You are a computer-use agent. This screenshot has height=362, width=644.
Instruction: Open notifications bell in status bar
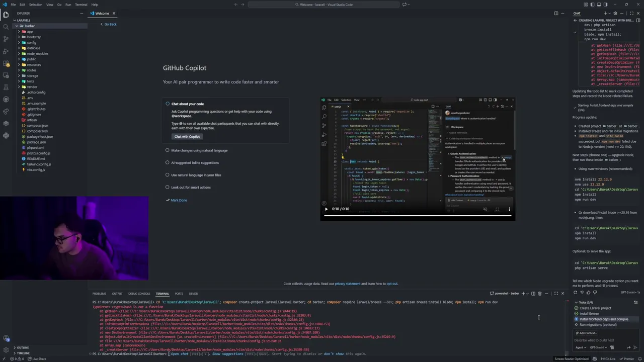pos(639,359)
